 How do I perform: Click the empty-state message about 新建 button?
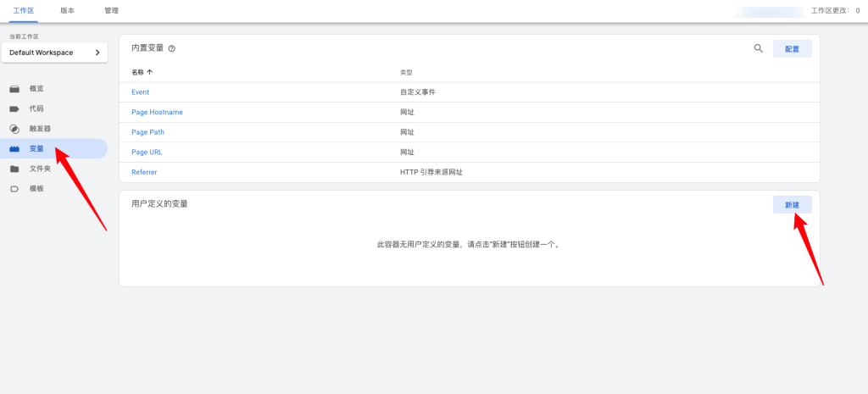pyautogui.click(x=470, y=244)
